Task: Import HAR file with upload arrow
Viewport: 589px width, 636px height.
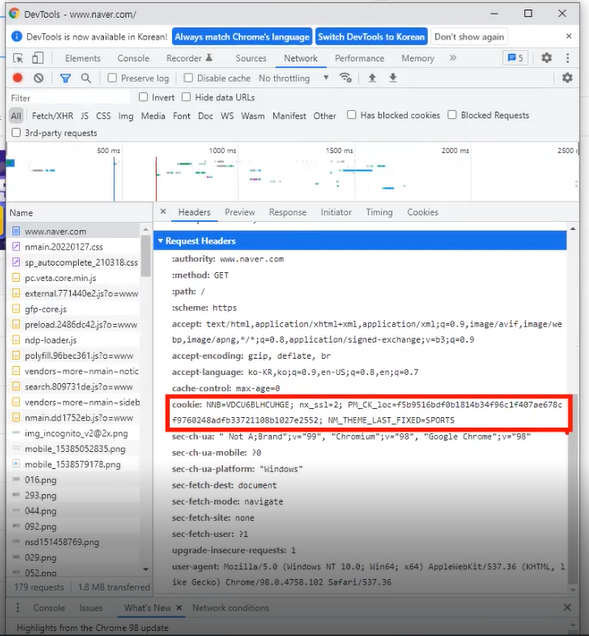Action: [x=372, y=77]
